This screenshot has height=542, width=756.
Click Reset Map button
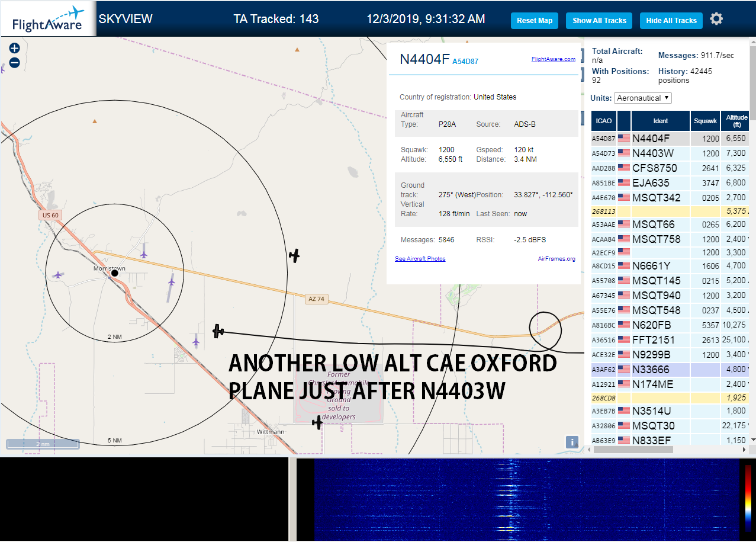coord(535,21)
